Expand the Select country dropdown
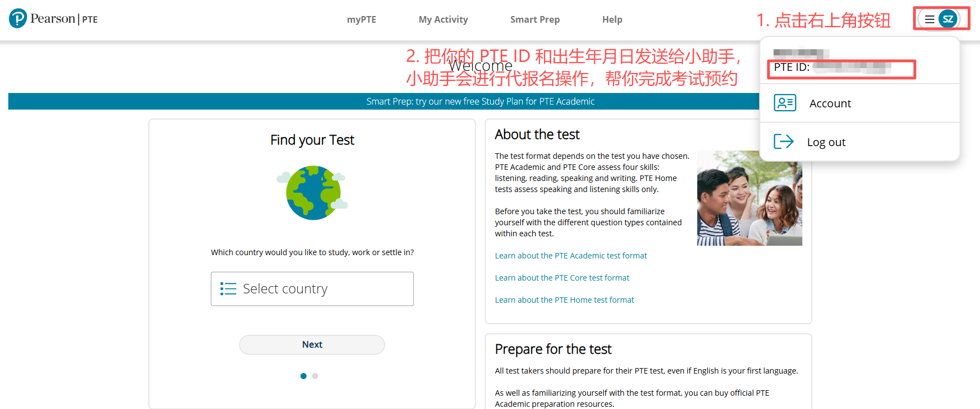This screenshot has height=409, width=980. coord(312,289)
